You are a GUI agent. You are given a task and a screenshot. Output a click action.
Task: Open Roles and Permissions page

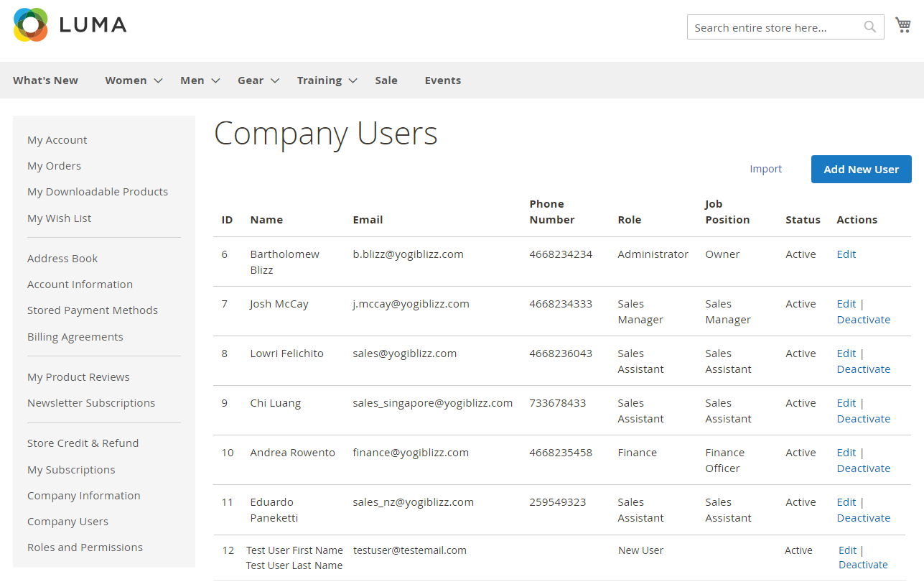point(85,547)
